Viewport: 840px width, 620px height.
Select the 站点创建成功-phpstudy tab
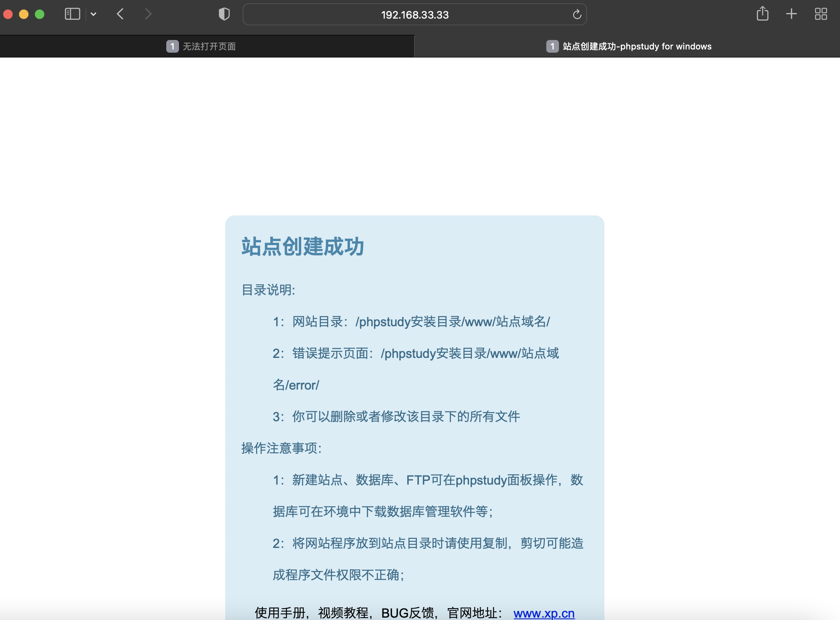(x=636, y=46)
